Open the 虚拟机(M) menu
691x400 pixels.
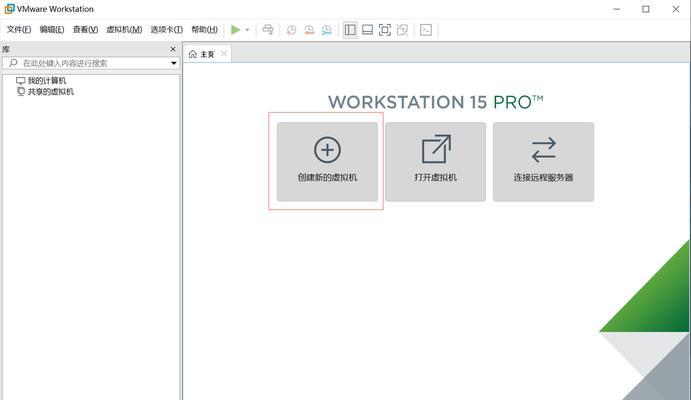(x=124, y=30)
